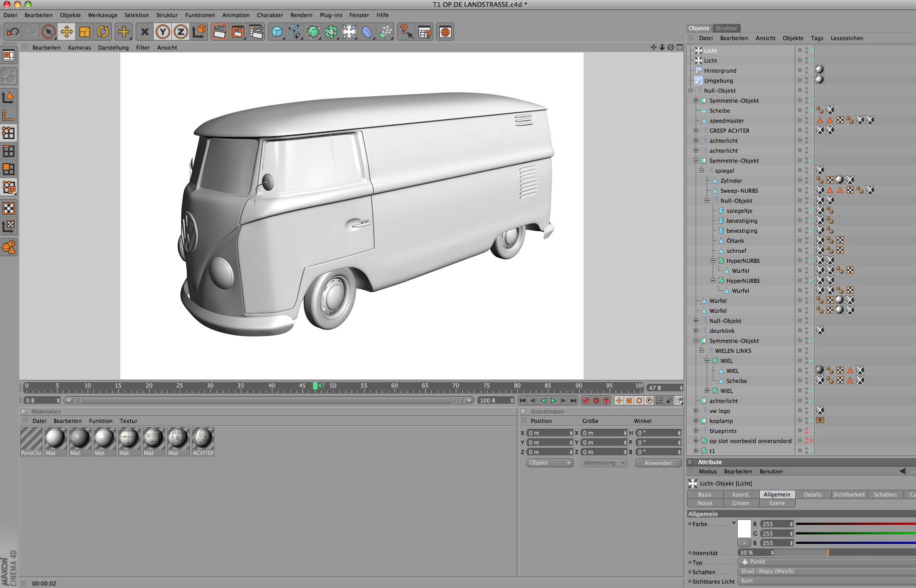Screen dimensions: 916x588
Task: Click the white Farbe color swatch
Action: (744, 528)
